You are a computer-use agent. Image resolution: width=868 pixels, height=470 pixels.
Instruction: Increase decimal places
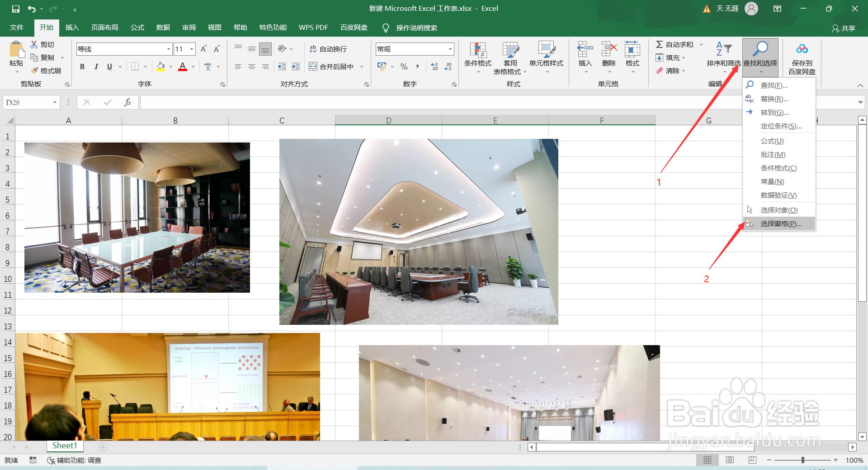click(434, 66)
